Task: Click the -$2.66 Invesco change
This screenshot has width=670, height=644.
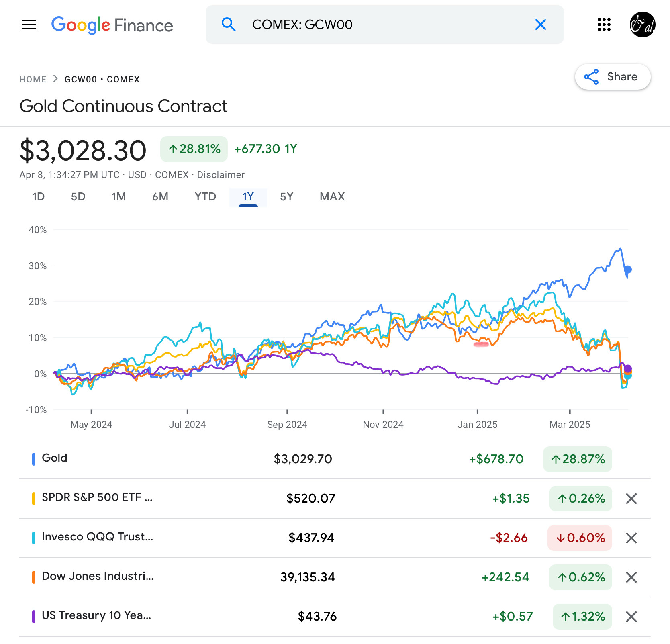Action: pyautogui.click(x=509, y=538)
